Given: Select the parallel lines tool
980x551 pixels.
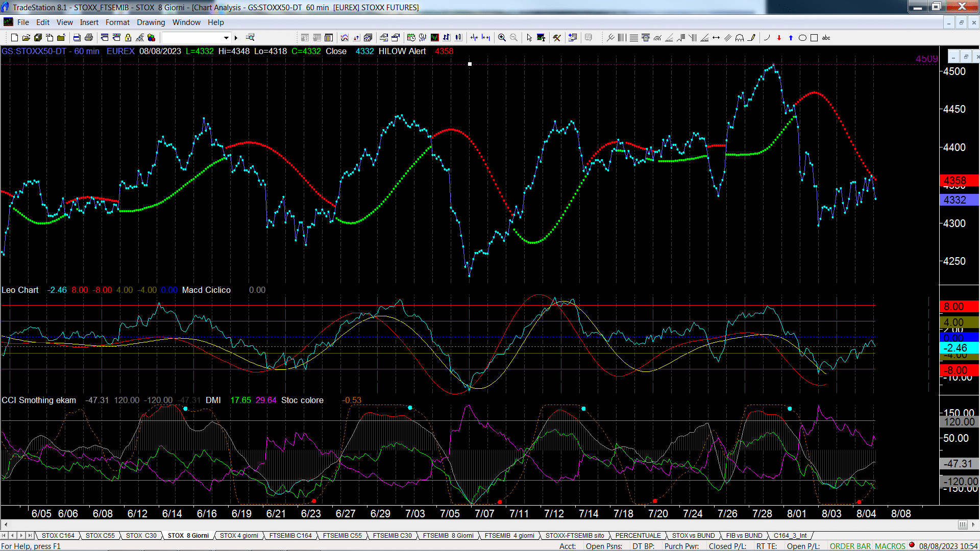Looking at the screenshot, I should click(x=728, y=38).
